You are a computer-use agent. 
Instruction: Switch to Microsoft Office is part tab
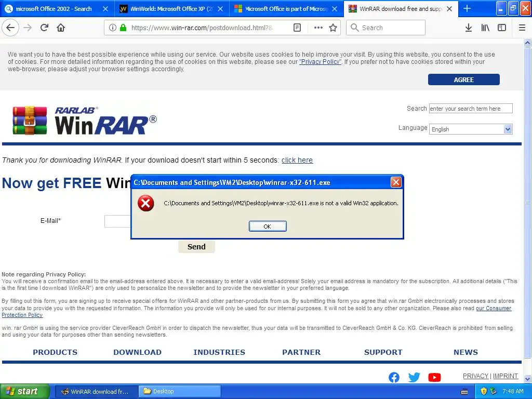coord(286,9)
